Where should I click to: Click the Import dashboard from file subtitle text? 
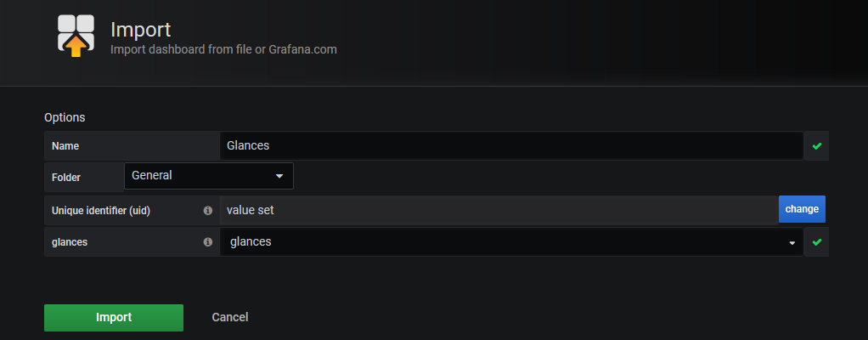[223, 49]
